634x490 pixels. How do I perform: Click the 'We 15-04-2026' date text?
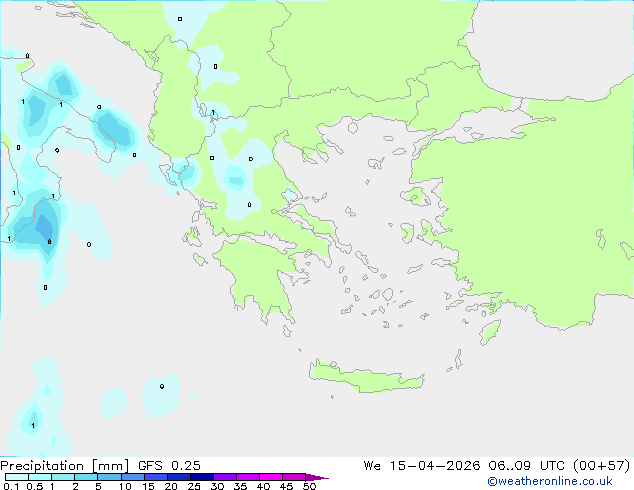click(422, 466)
